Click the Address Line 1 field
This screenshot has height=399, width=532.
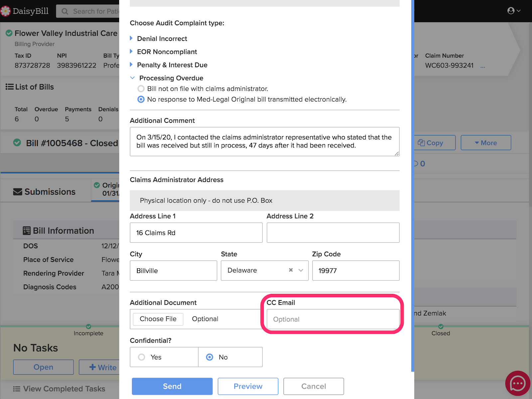tap(196, 233)
